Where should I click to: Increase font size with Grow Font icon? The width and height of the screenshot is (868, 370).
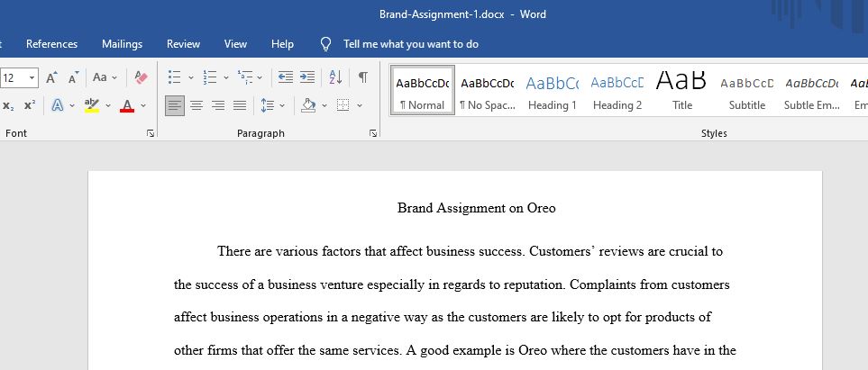tap(51, 77)
